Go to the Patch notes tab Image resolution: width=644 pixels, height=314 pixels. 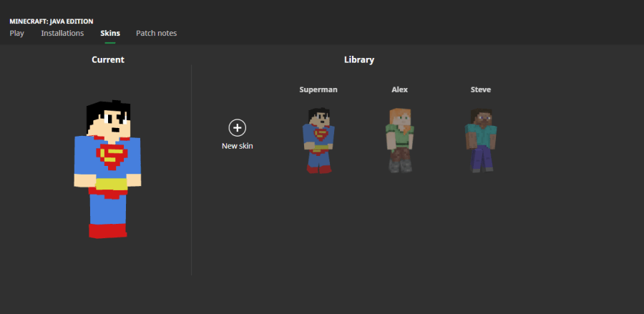[156, 33]
